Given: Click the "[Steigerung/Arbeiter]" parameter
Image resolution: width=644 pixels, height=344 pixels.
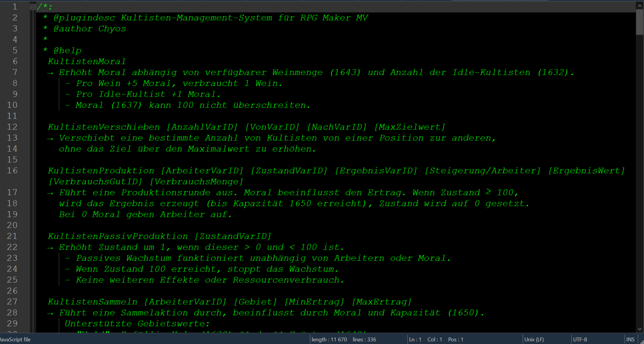Looking at the screenshot, I should (483, 170).
